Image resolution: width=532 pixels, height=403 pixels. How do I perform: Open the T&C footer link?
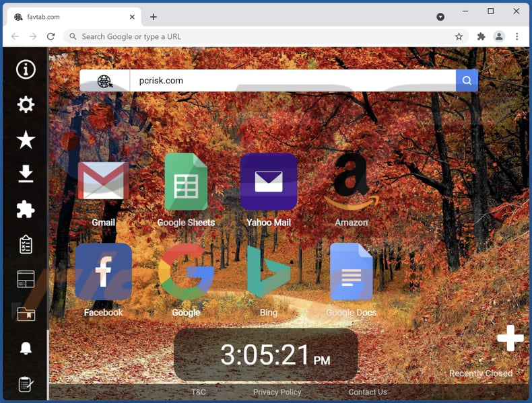pos(199,392)
